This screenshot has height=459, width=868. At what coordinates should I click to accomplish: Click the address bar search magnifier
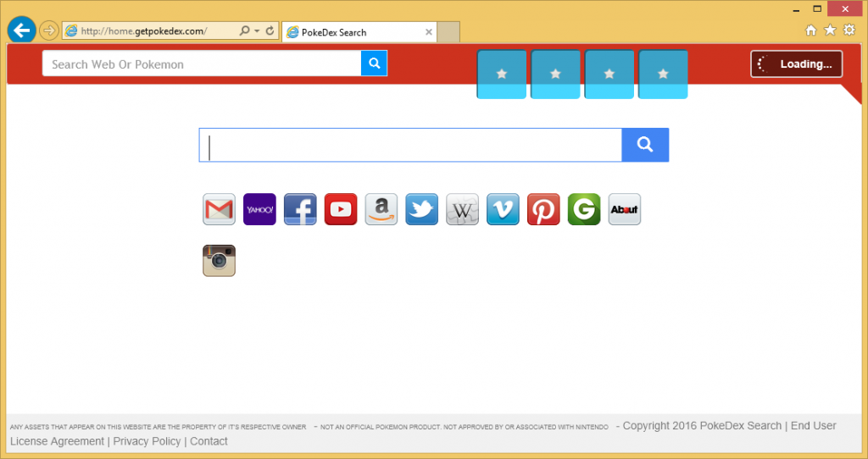pyautogui.click(x=244, y=31)
